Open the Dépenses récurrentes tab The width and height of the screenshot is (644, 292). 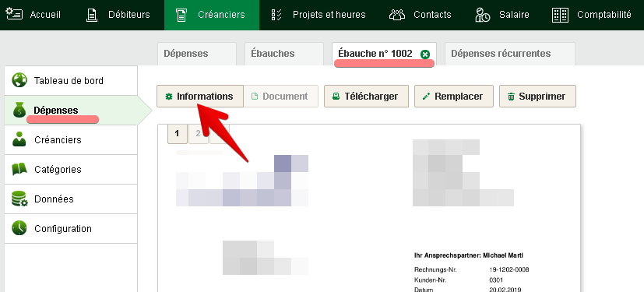pos(510,54)
